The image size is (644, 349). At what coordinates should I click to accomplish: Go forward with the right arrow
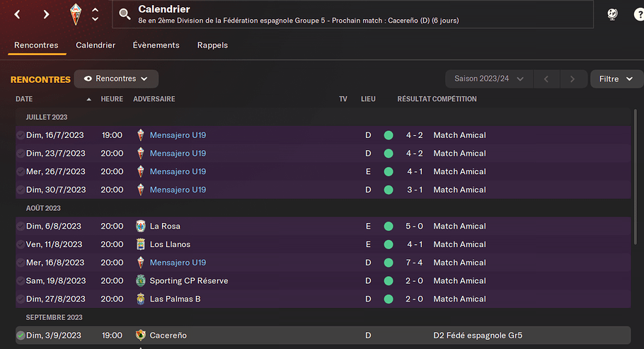46,14
